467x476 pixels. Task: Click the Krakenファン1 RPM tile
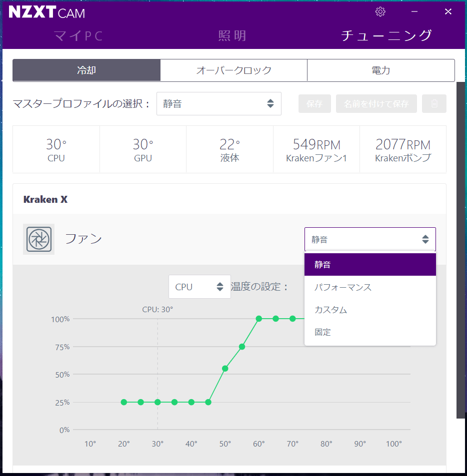coord(316,149)
